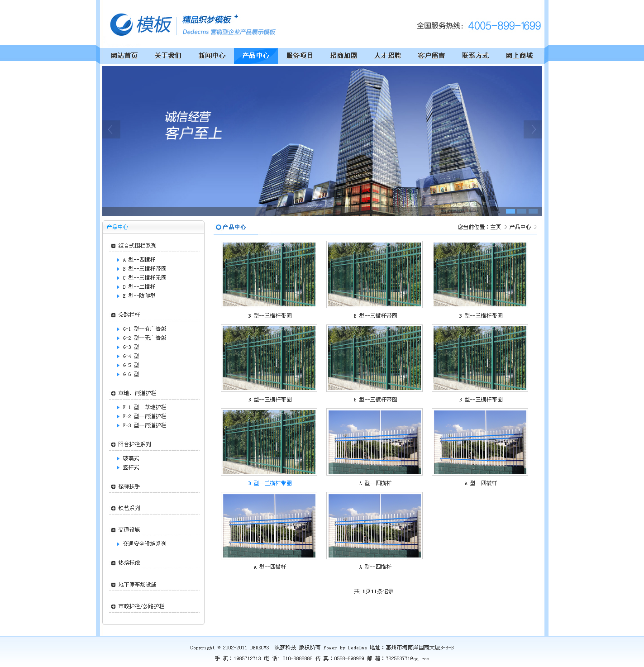This screenshot has height=667, width=644.
Task: Select first banner slide indicator
Action: pos(510,211)
